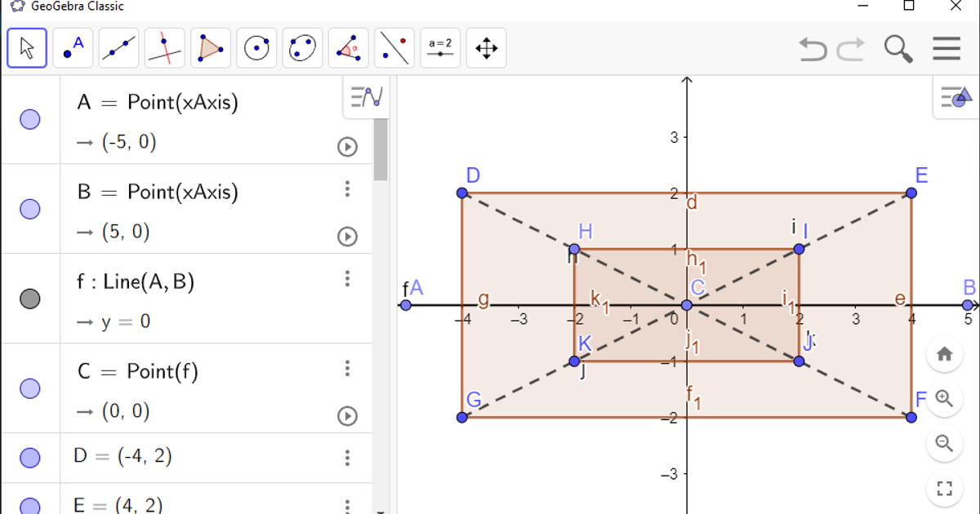Select the Polygon tool
Image resolution: width=980 pixels, height=514 pixels.
click(210, 48)
